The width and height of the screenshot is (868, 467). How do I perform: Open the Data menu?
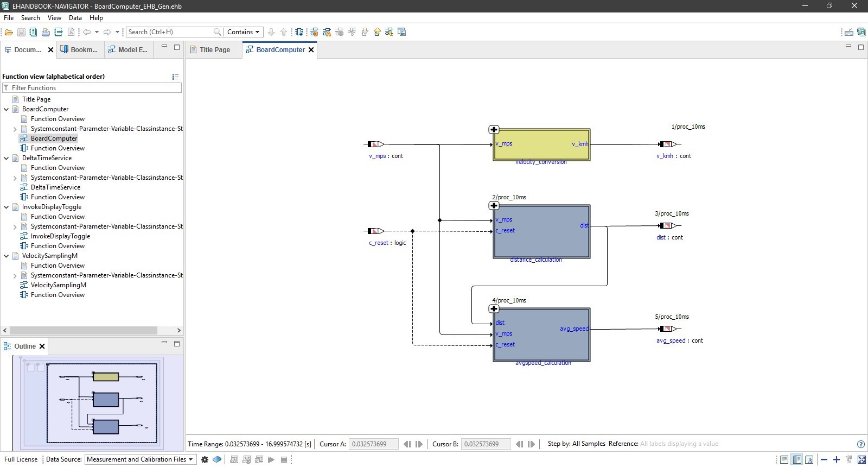pyautogui.click(x=75, y=18)
